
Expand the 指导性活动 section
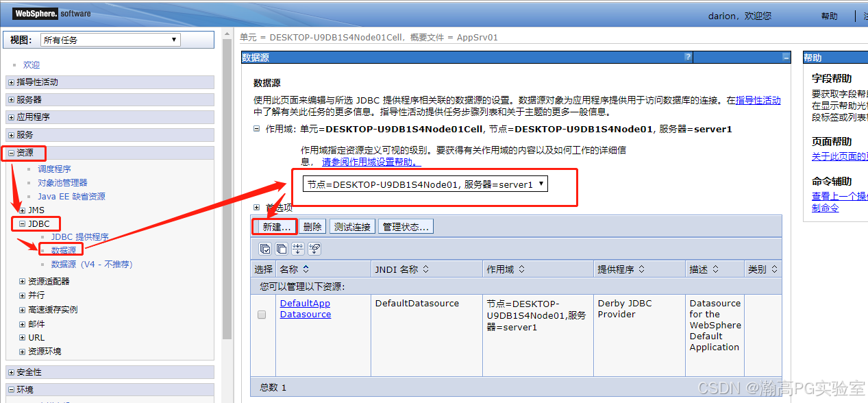11,82
